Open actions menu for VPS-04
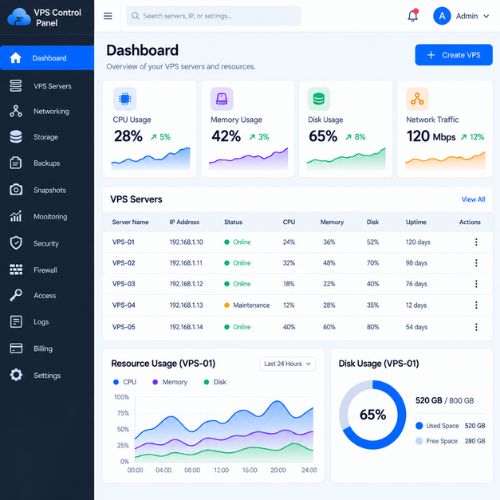Viewport: 500px width, 500px height. pos(476,305)
